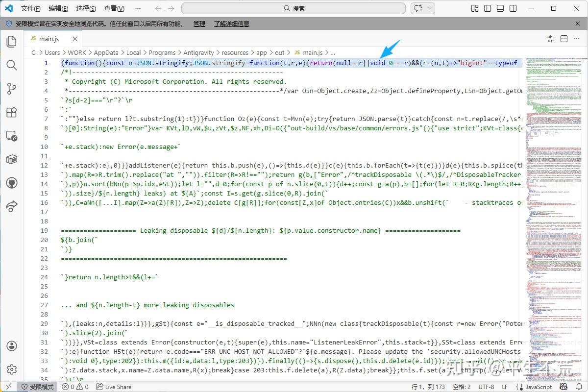This screenshot has height=392, width=588.
Task: Open the Search view in activity bar
Action: 11,65
